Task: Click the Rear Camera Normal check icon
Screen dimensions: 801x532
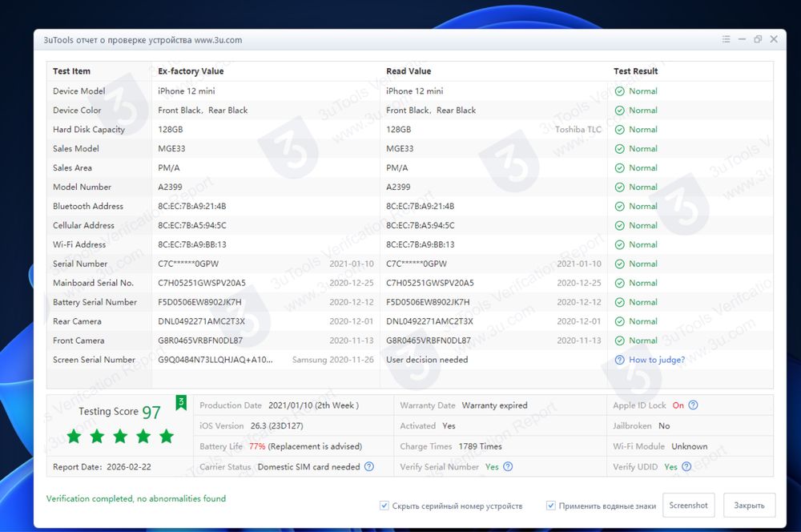Action: 620,321
